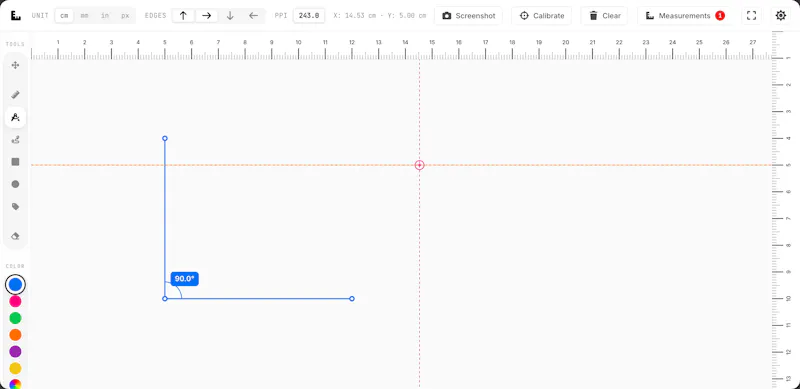
Task: Click the PPI value field
Action: 309,15
